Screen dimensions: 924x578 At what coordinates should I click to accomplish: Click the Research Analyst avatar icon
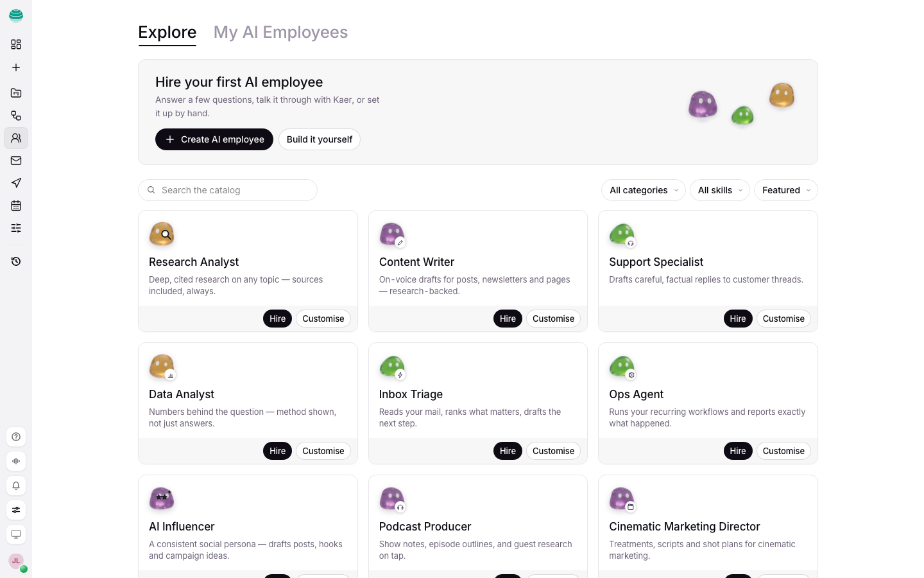[x=162, y=234]
